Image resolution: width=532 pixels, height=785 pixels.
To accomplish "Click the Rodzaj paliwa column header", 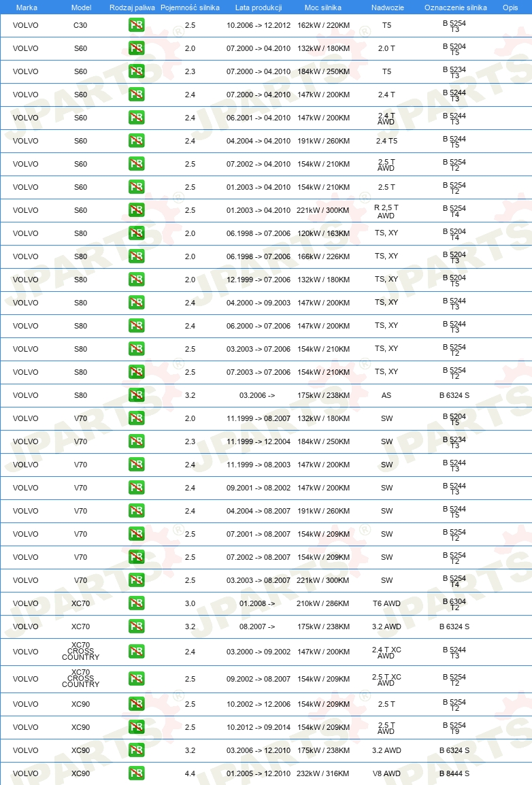I will pyautogui.click(x=132, y=7).
